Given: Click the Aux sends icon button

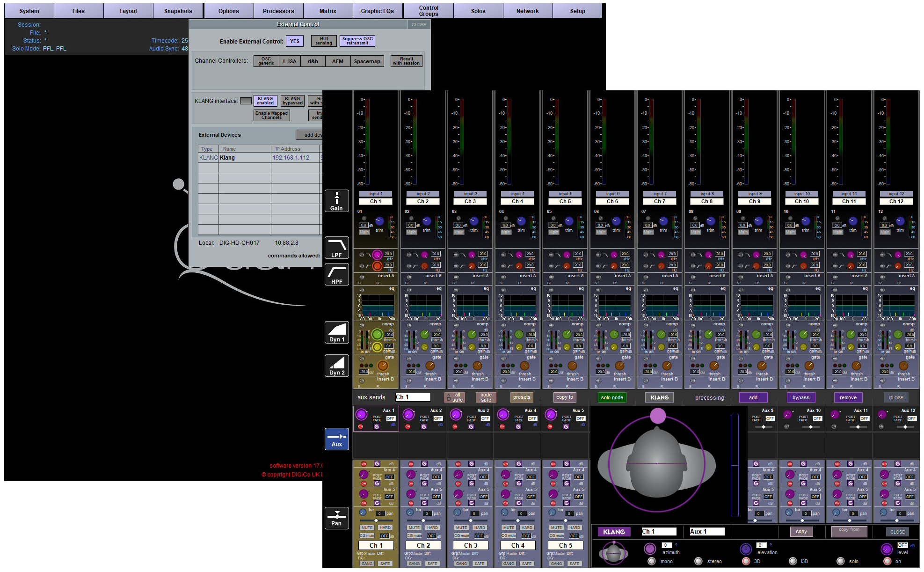Looking at the screenshot, I should pyautogui.click(x=336, y=439).
